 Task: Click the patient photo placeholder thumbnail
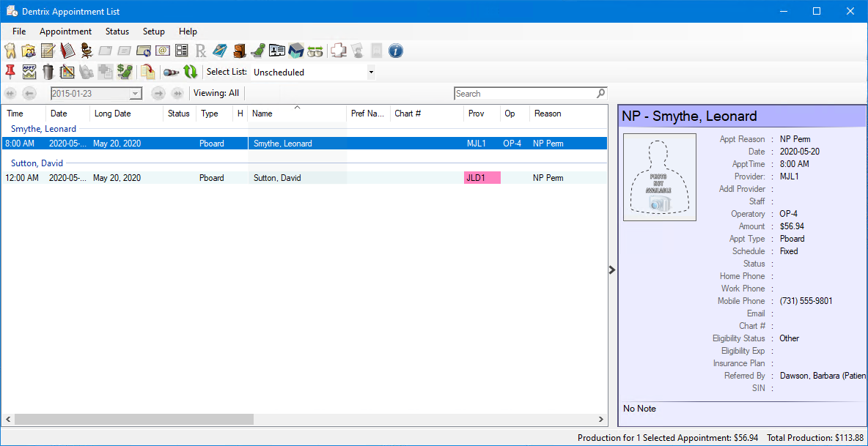coord(659,177)
